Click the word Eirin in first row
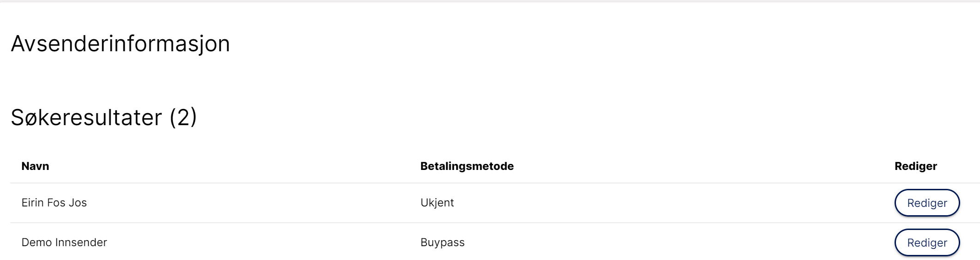Image resolution: width=980 pixels, height=260 pixels. [32, 203]
